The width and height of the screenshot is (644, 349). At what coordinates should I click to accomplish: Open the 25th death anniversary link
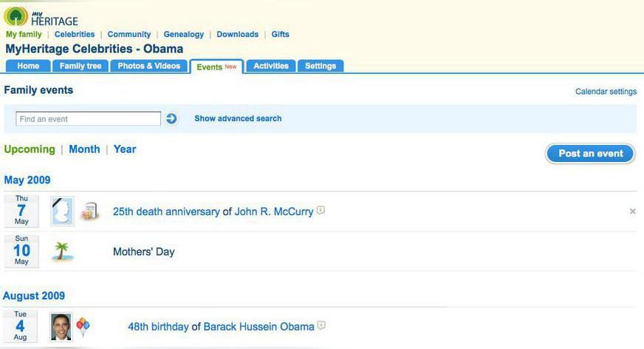click(x=166, y=211)
